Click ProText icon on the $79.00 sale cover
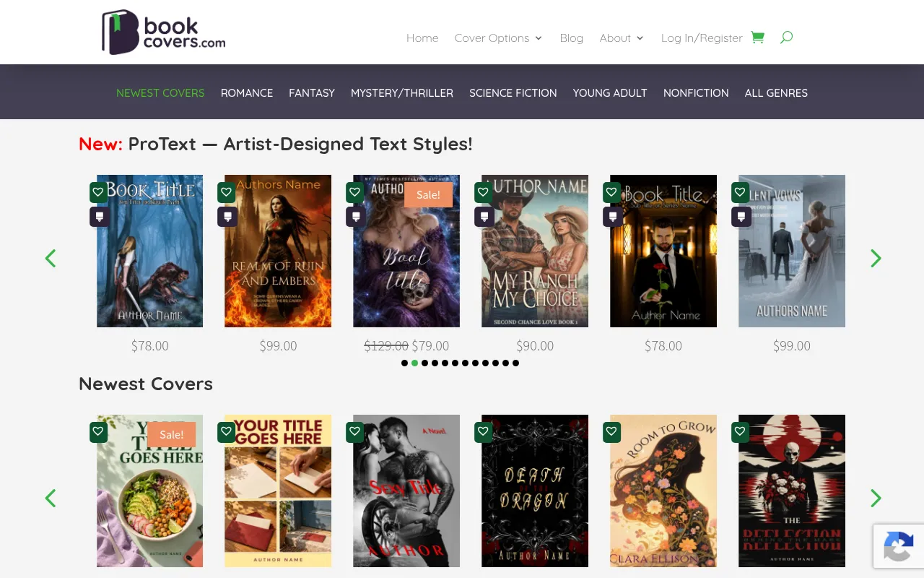Screen dimensions: 924x578 pyautogui.click(x=356, y=217)
